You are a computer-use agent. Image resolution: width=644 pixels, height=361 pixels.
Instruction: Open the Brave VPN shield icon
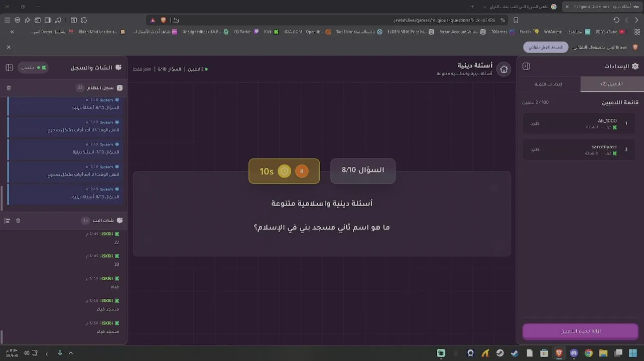click(x=18, y=20)
